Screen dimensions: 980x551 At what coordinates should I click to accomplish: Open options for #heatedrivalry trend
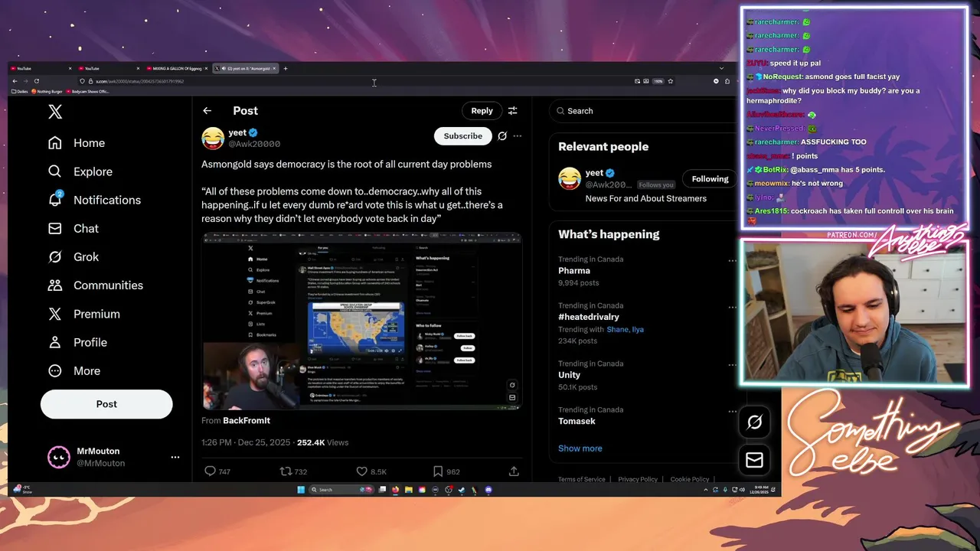[x=732, y=307]
